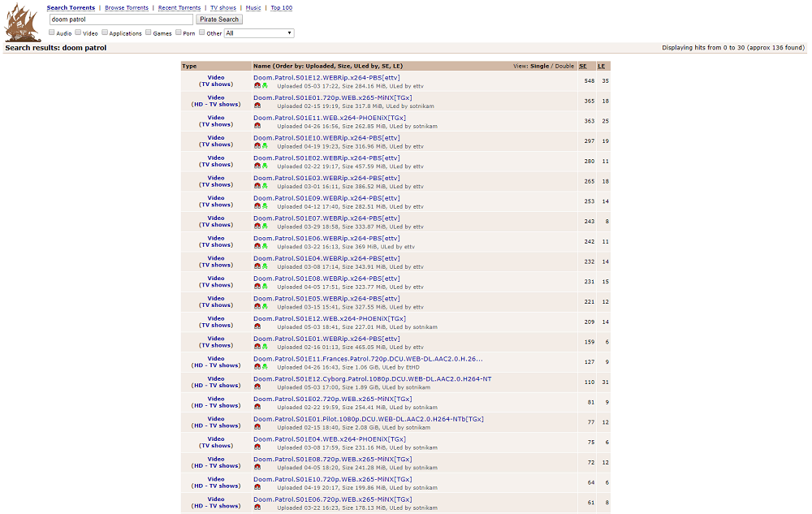This screenshot has width=812, height=514.
Task: Open Browse Torrents in top navigation
Action: [x=127, y=8]
